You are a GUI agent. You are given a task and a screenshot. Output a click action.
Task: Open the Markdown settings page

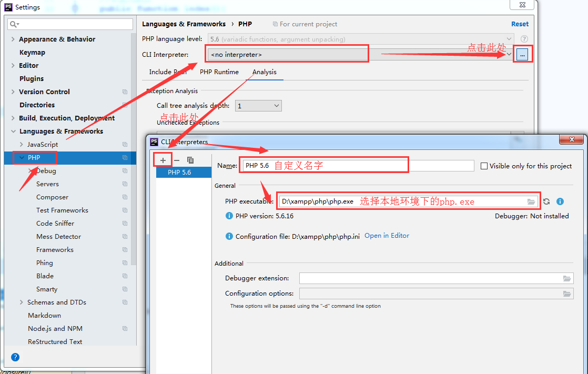pos(44,315)
